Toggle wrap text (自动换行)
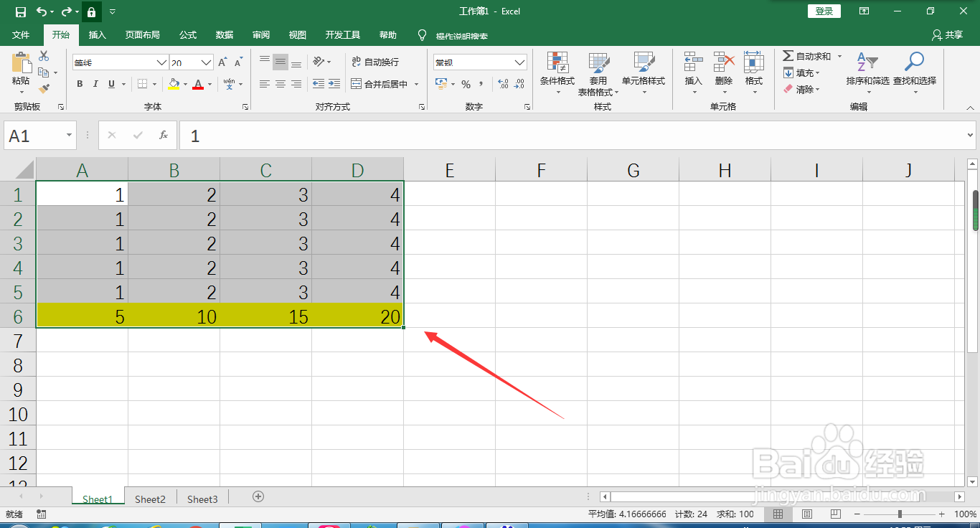980x528 pixels. [x=375, y=62]
